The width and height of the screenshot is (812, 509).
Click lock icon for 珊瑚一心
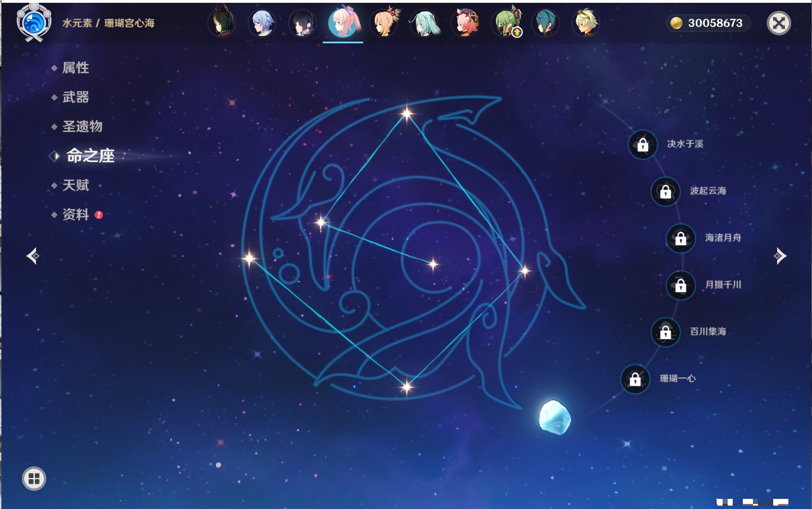635,380
